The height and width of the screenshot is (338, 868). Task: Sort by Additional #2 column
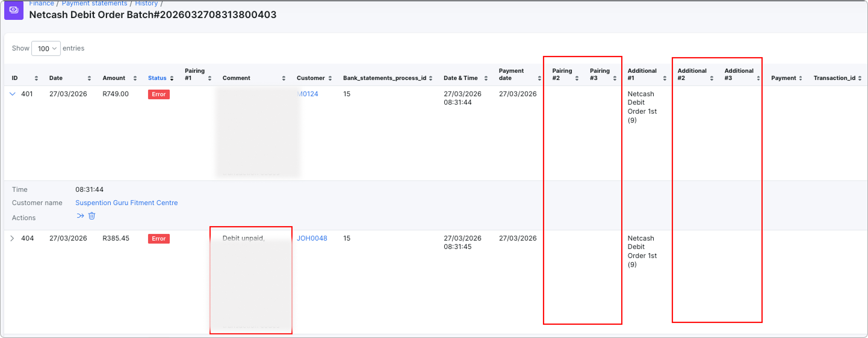click(696, 75)
